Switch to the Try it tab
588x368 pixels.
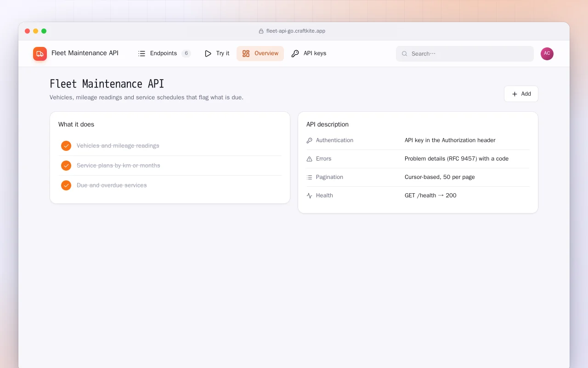(x=216, y=53)
